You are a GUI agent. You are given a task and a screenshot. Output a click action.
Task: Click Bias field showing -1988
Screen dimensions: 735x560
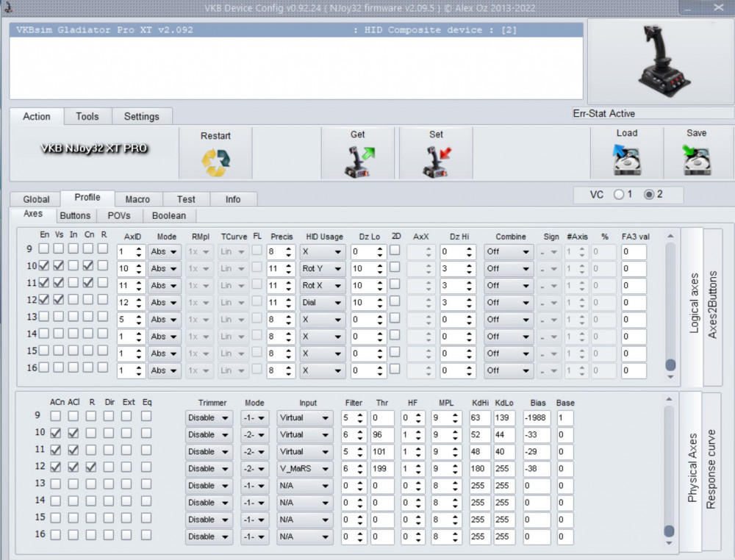537,417
